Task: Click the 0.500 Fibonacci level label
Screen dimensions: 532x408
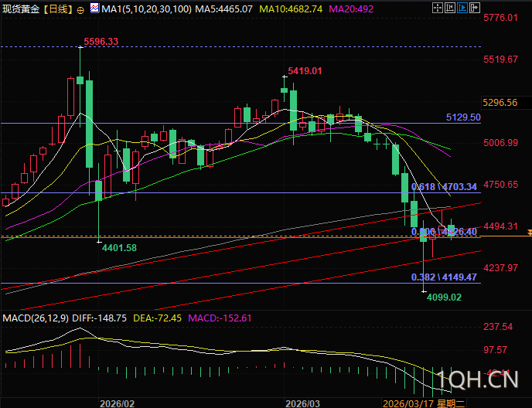Action: pos(444,232)
